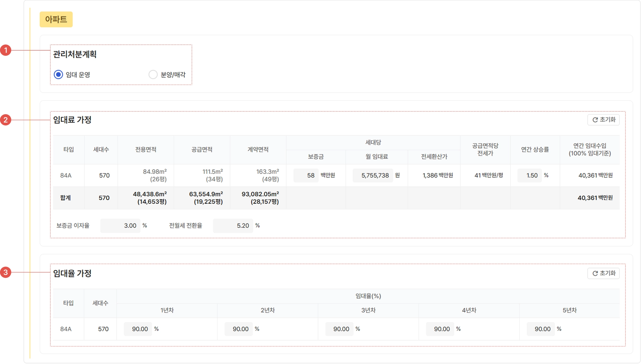Viewport: 644px width, 364px height.
Task: Edit the 전월세 전환율 field showing 5.20
Action: (233, 226)
